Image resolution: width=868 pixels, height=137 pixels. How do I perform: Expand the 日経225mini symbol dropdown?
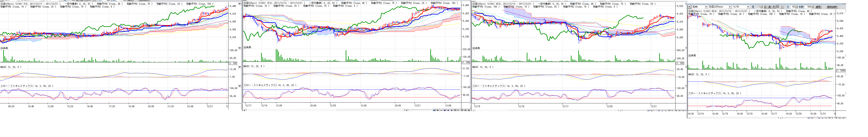[x=730, y=7]
